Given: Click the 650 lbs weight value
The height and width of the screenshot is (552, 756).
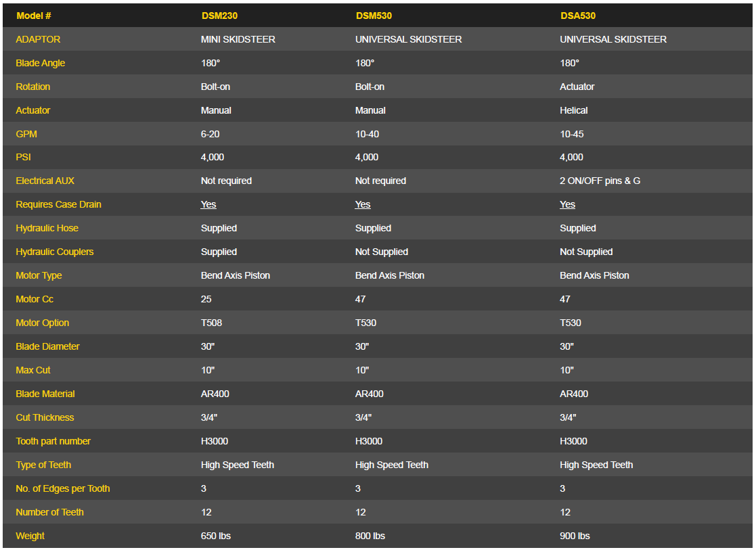Looking at the screenshot, I should point(216,536).
